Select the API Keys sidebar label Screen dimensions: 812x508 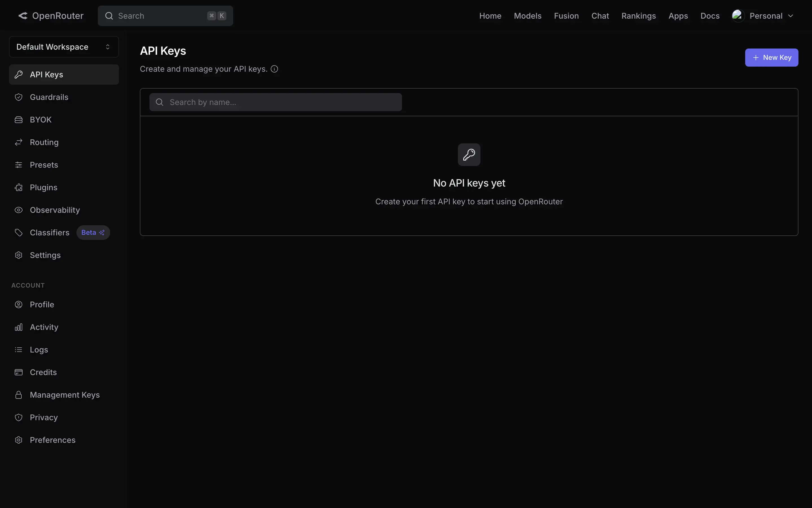coord(46,75)
